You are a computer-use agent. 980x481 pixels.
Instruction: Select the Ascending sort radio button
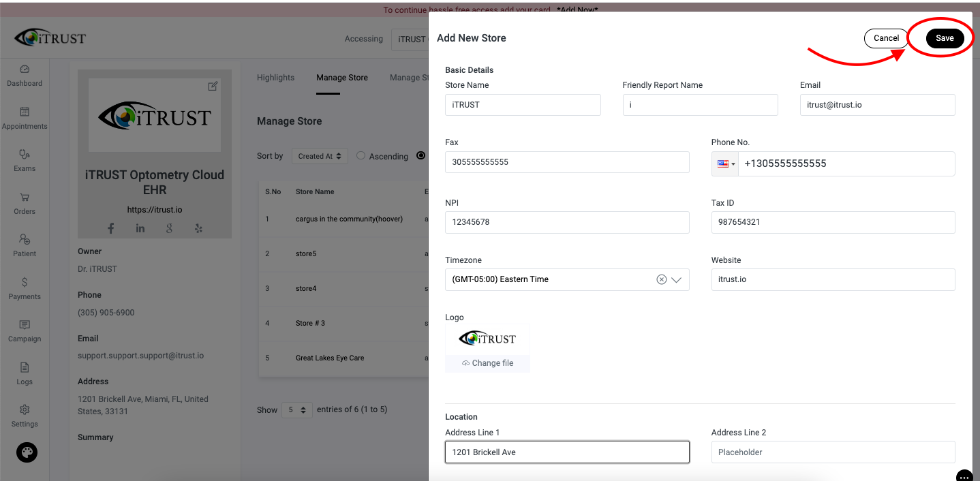pyautogui.click(x=361, y=156)
